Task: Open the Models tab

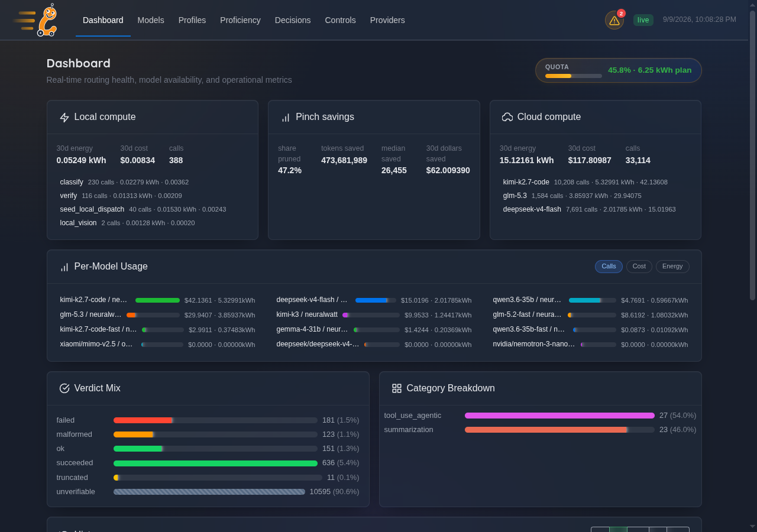Action: point(151,20)
